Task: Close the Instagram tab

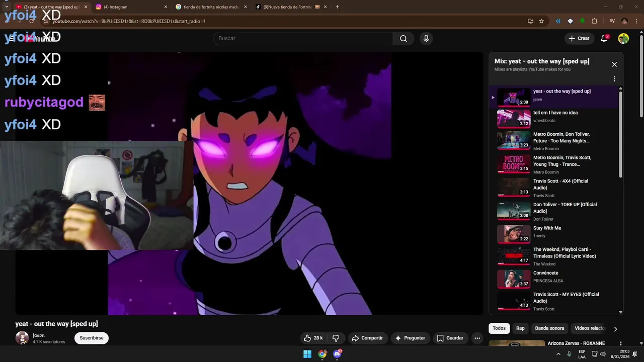Action: pyautogui.click(x=166, y=7)
